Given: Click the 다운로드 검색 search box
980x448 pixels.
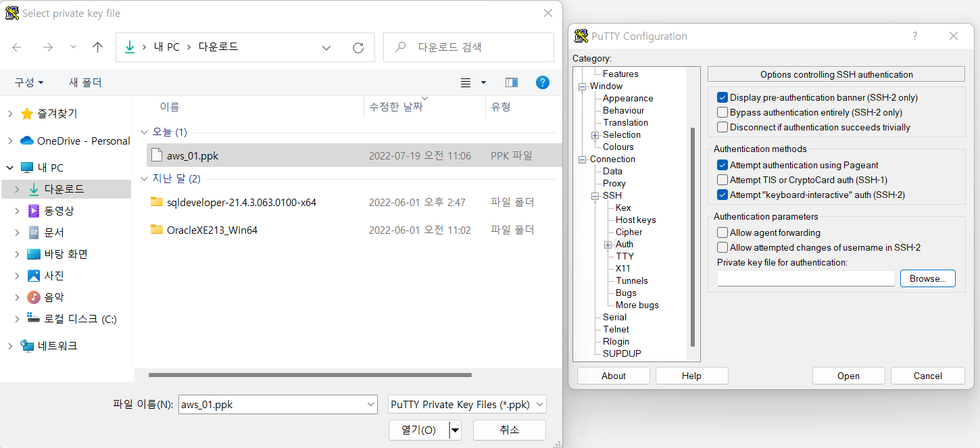Looking at the screenshot, I should tap(468, 47).
